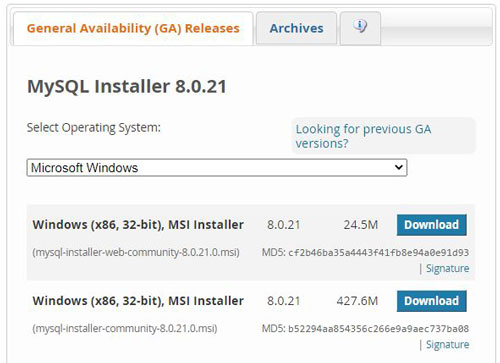Open Signature link for web-community installer

coord(447,268)
